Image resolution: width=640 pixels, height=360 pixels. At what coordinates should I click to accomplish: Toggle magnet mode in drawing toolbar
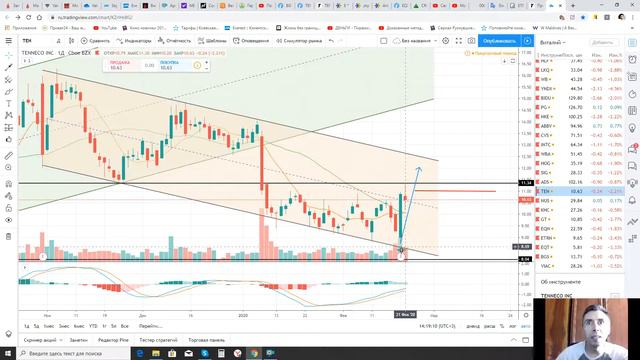(x=9, y=184)
